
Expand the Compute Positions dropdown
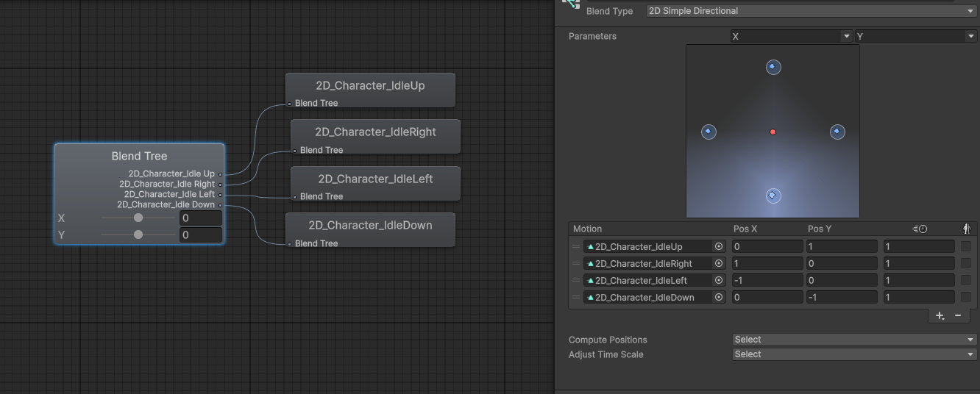click(x=854, y=340)
